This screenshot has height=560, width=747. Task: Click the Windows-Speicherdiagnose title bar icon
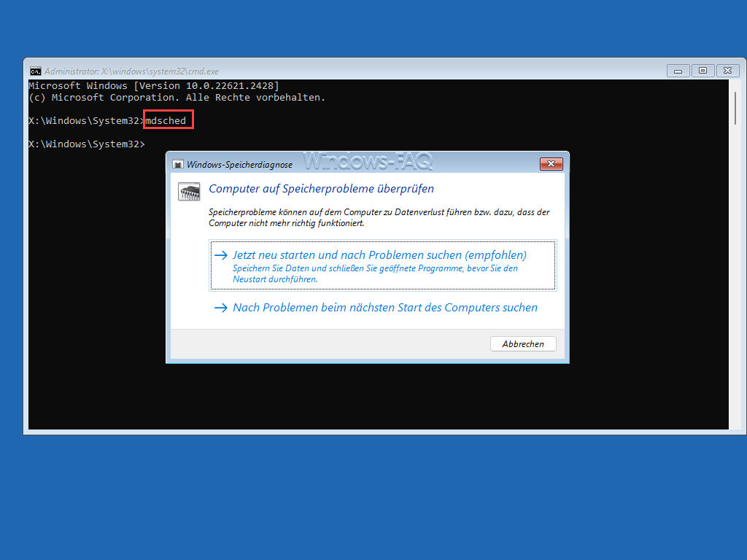(x=178, y=164)
